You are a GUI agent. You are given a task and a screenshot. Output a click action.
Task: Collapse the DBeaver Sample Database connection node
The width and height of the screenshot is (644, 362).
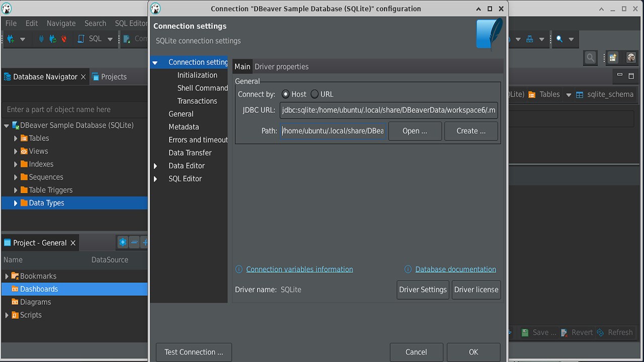(7, 126)
